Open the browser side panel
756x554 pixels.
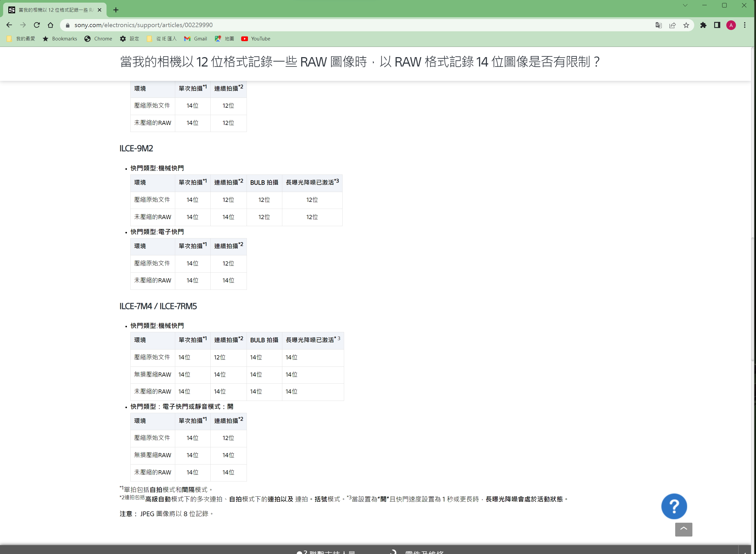click(717, 25)
